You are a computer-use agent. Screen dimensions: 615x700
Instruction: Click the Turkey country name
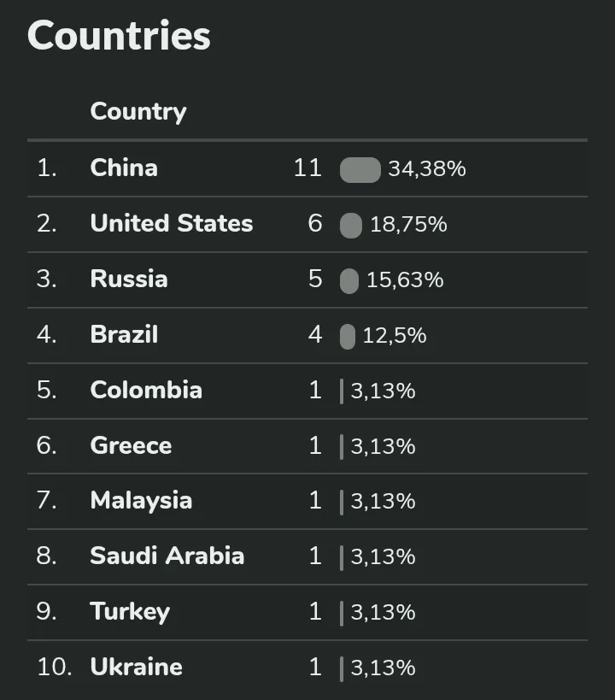[x=130, y=612]
